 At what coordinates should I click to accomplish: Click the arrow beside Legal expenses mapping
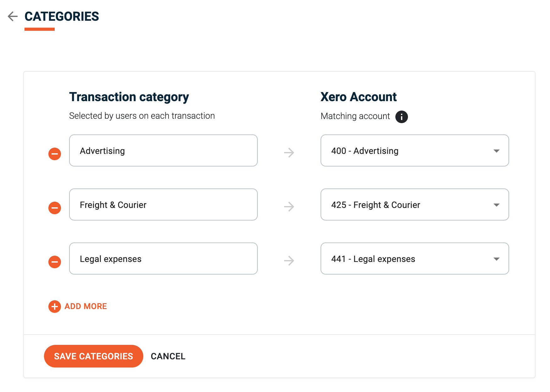click(289, 261)
